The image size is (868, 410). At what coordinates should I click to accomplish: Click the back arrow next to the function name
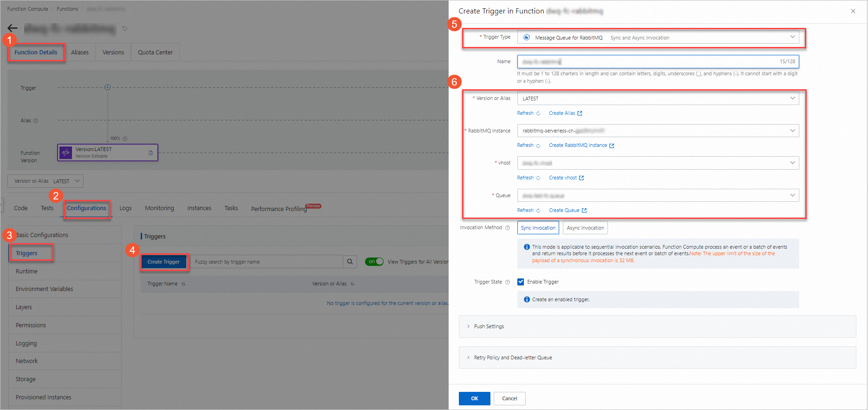(13, 28)
